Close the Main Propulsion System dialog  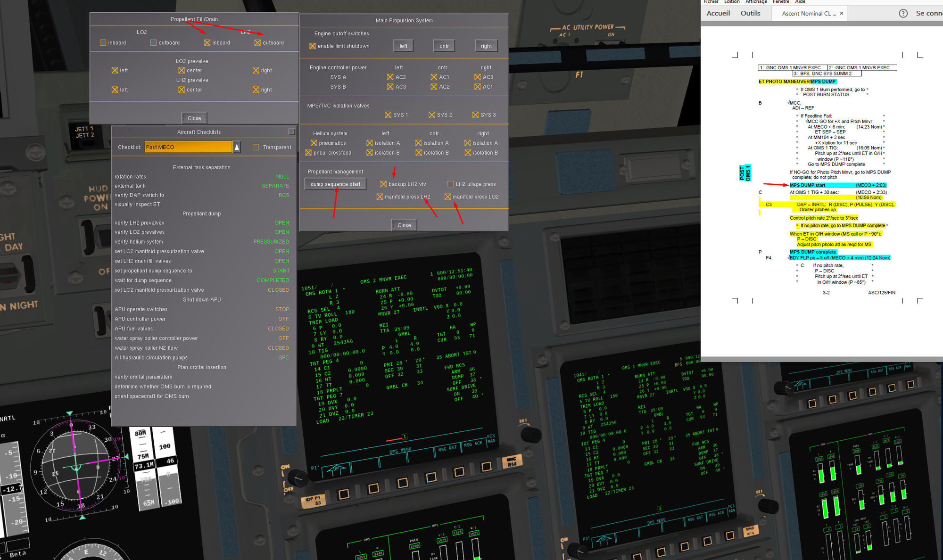(404, 225)
